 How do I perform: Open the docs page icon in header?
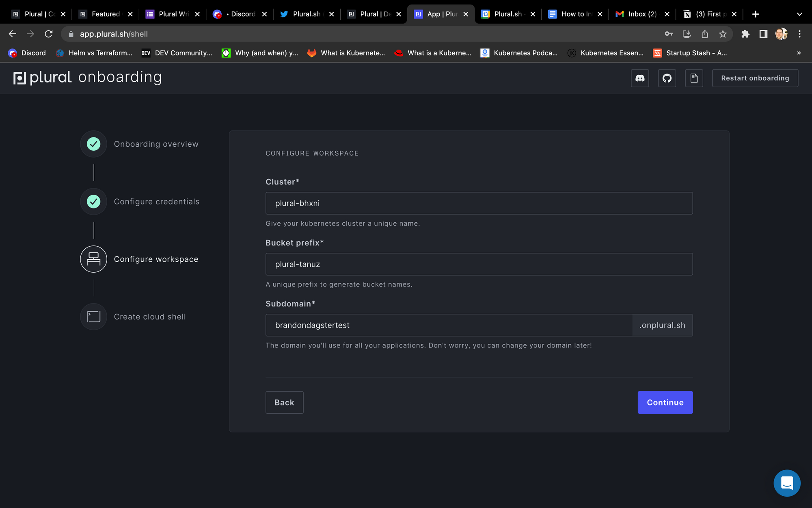[x=694, y=78]
